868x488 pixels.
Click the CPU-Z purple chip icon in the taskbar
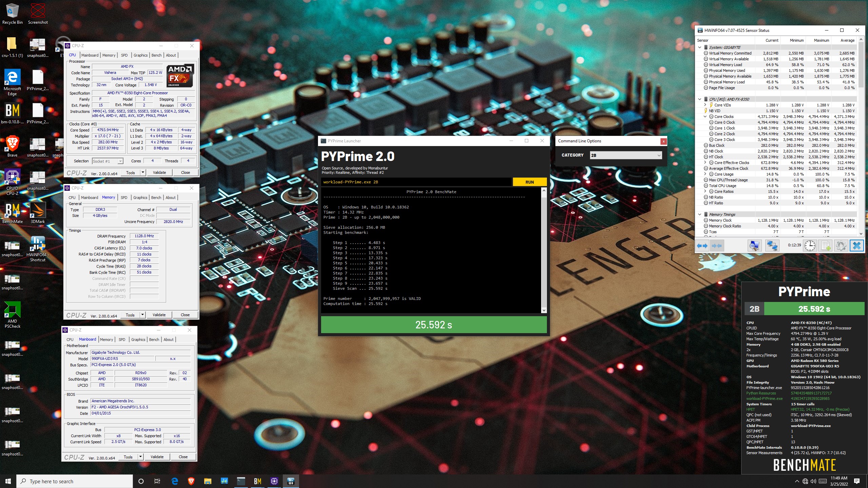[274, 481]
